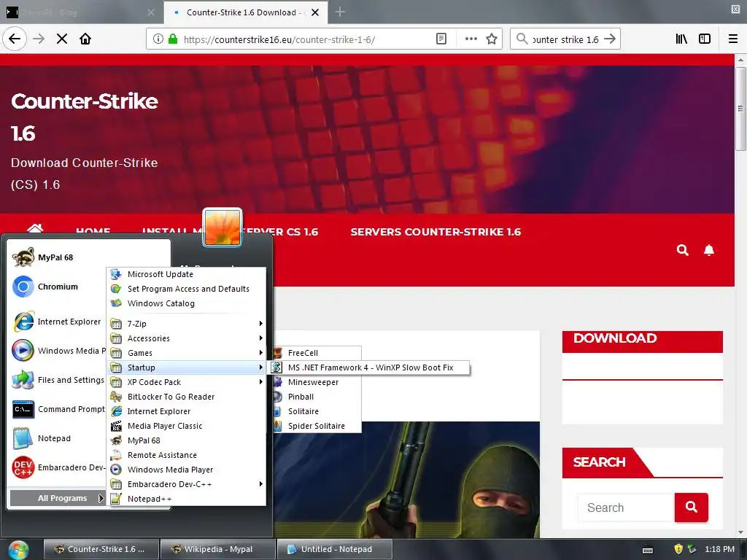The image size is (747, 560).
Task: Stop loading the page with the X button
Action: click(x=62, y=39)
